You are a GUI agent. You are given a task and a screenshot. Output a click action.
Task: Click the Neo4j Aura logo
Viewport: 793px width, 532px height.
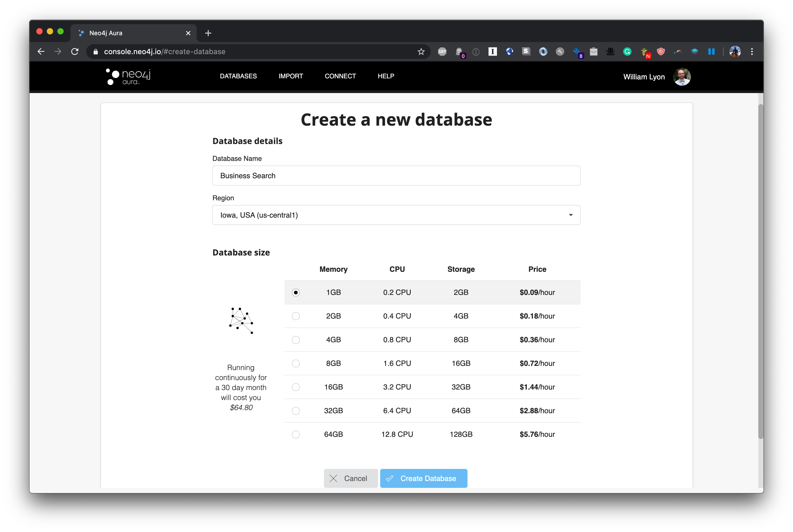pyautogui.click(x=128, y=77)
